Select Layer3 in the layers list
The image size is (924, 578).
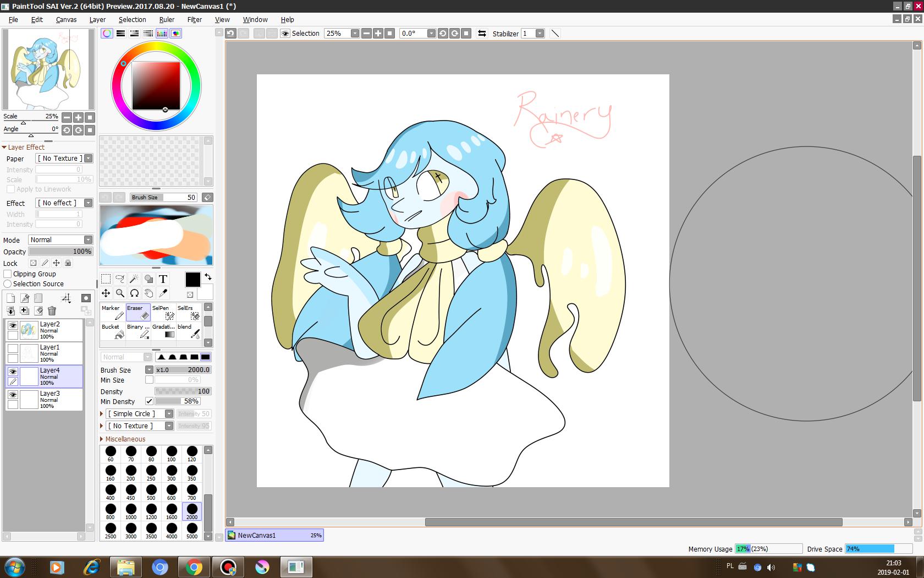[44, 400]
